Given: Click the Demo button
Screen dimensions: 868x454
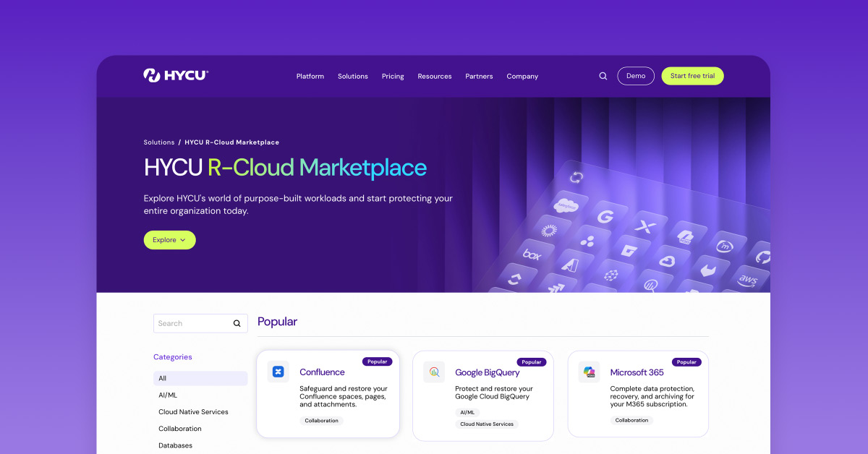Looking at the screenshot, I should click(636, 76).
